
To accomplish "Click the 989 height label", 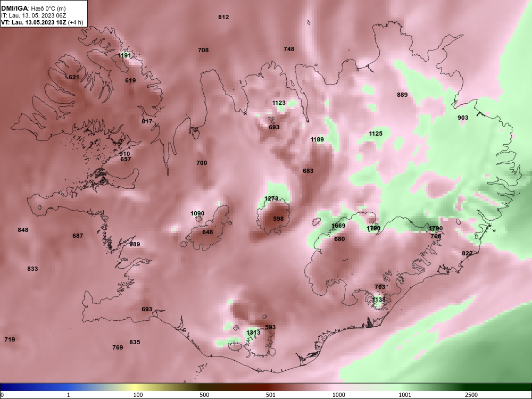I will pos(135,244).
